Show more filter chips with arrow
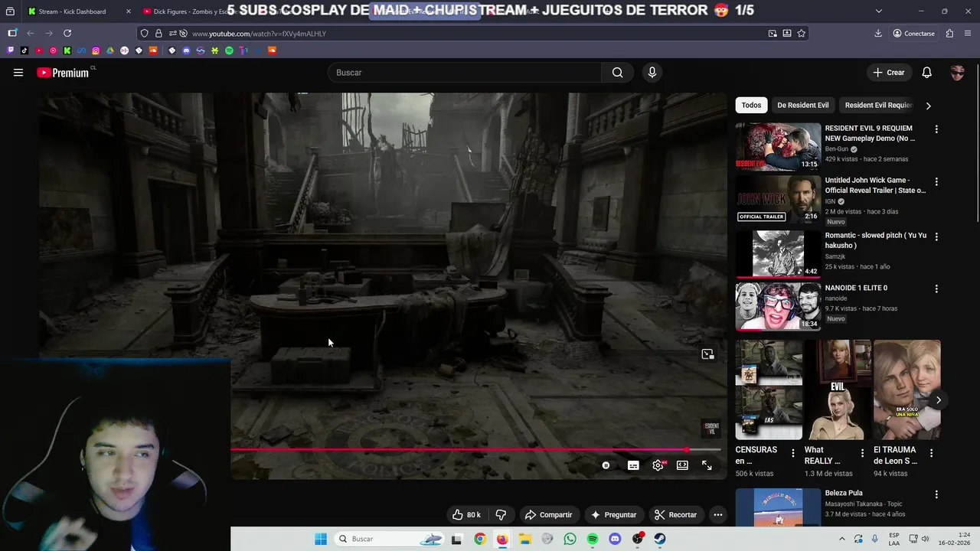980x551 pixels. (x=928, y=106)
